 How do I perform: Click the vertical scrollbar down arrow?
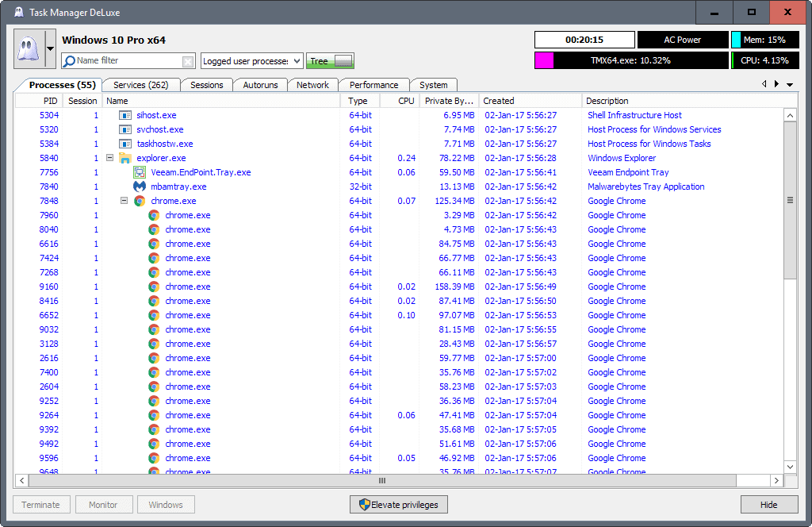(x=790, y=467)
